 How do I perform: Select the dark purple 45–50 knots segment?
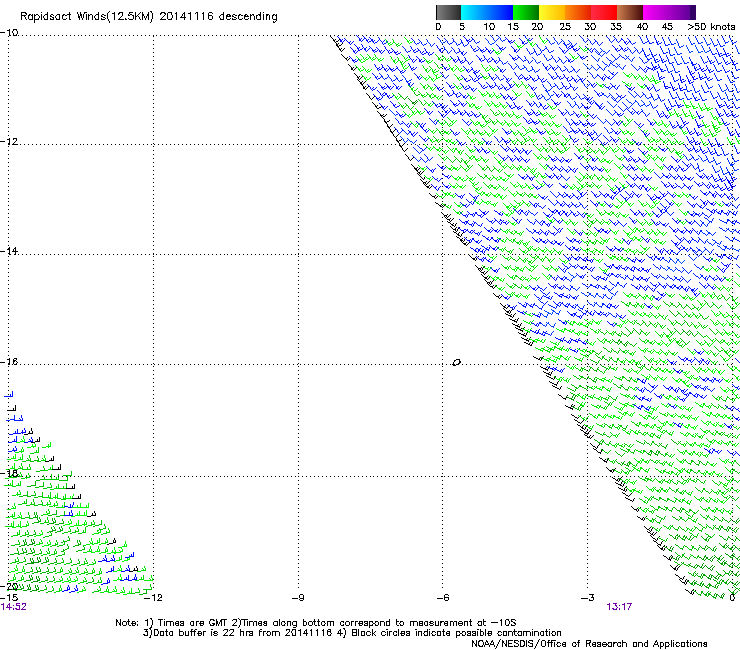click(682, 12)
